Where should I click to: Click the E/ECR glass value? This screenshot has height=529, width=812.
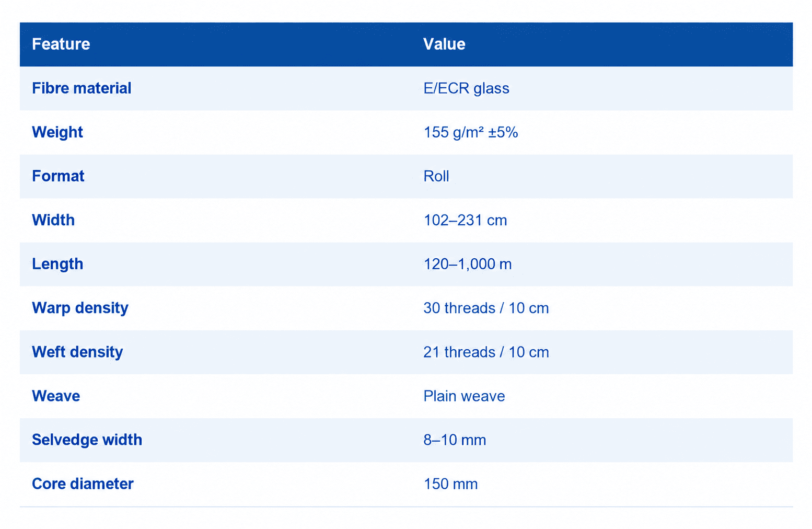[466, 88]
